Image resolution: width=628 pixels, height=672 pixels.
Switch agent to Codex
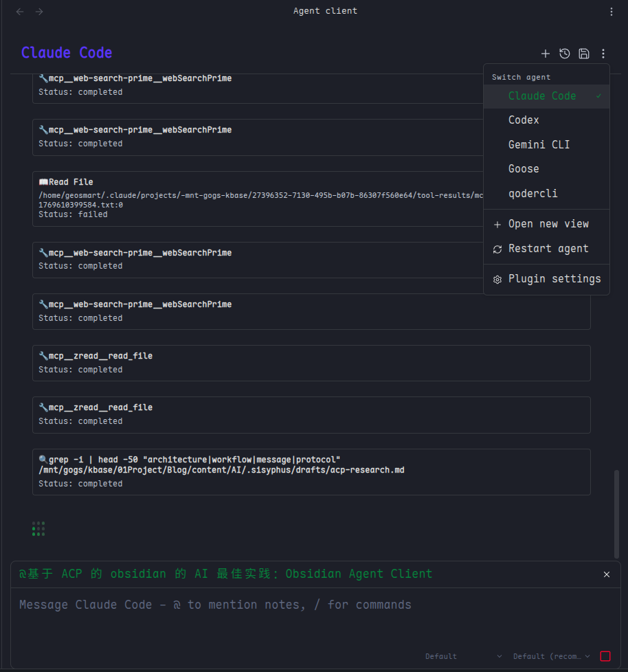click(x=546, y=120)
